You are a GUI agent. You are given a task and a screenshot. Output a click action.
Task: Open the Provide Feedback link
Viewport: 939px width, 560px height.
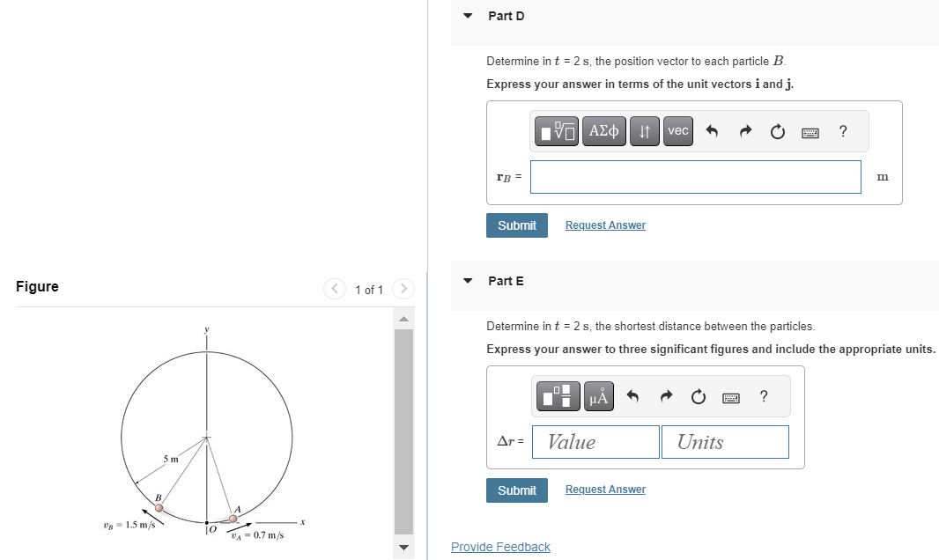(x=500, y=546)
